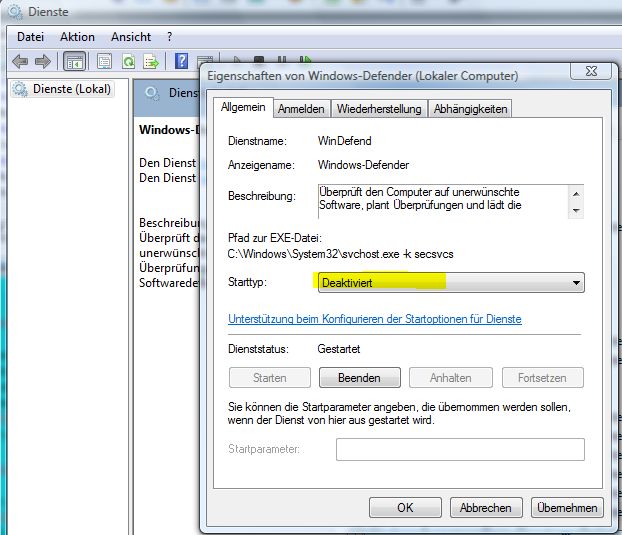This screenshot has width=622, height=535.
Task: Switch to the Wiederherstellung tab
Action: (x=379, y=109)
